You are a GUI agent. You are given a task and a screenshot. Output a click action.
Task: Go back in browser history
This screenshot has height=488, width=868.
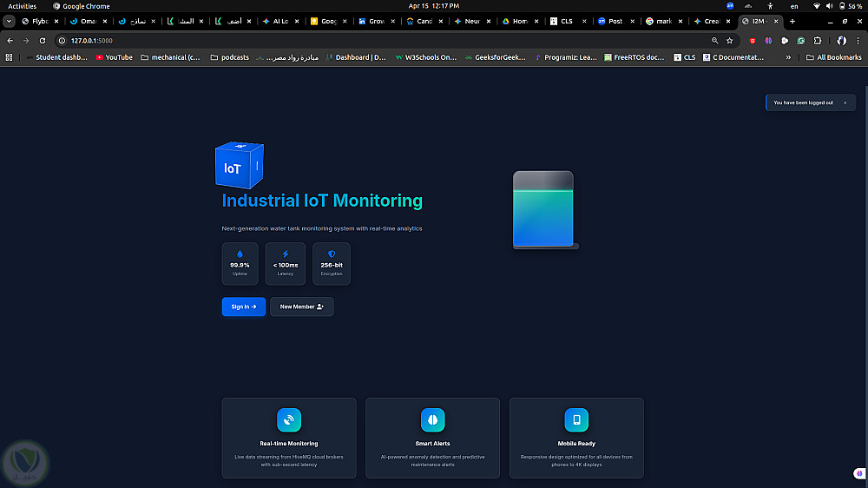[10, 41]
